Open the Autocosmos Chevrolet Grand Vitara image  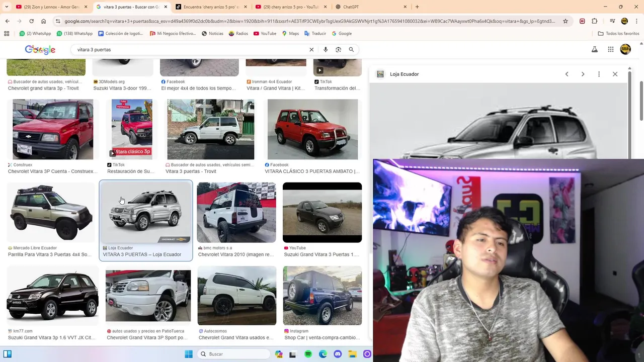(x=237, y=296)
